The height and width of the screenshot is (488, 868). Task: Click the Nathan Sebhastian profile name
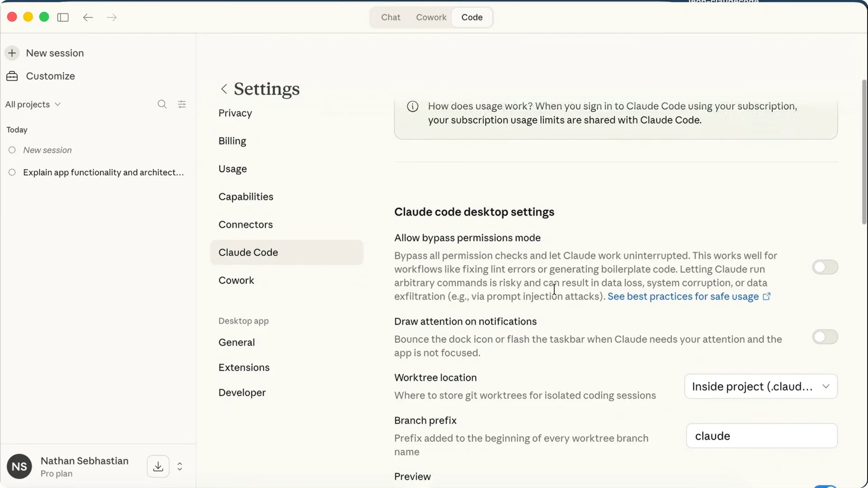pyautogui.click(x=85, y=460)
